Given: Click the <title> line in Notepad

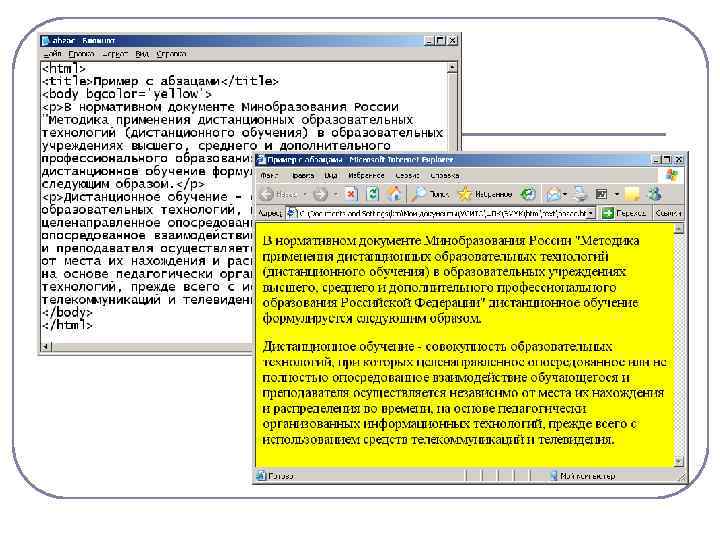Looking at the screenshot, I should tap(160, 81).
